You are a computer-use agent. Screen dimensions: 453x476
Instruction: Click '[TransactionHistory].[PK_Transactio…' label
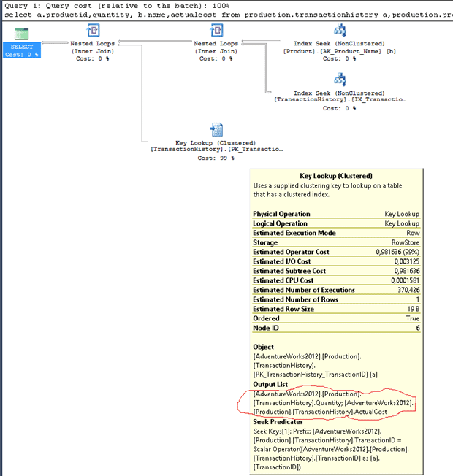tap(216, 150)
